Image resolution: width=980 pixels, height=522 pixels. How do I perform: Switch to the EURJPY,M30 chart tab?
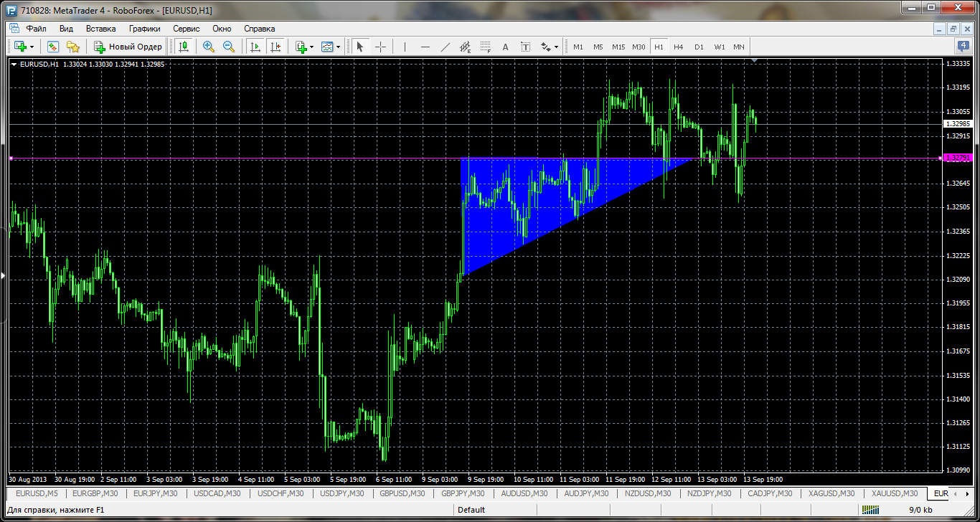point(155,493)
